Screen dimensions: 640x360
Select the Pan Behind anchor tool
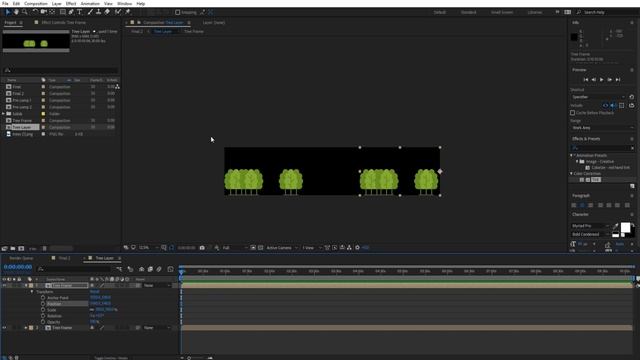pyautogui.click(x=52, y=12)
